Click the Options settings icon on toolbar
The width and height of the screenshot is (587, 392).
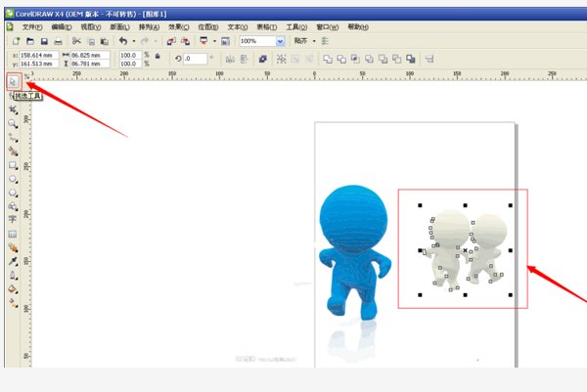tap(325, 41)
